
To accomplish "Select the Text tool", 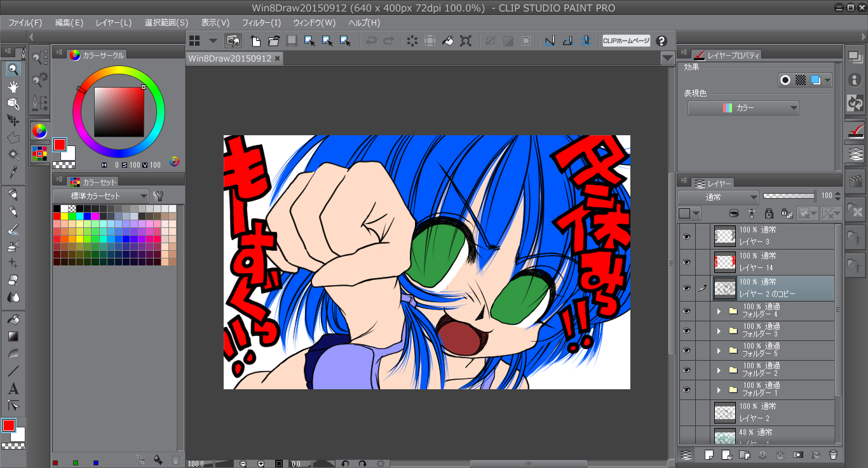I will [13, 388].
